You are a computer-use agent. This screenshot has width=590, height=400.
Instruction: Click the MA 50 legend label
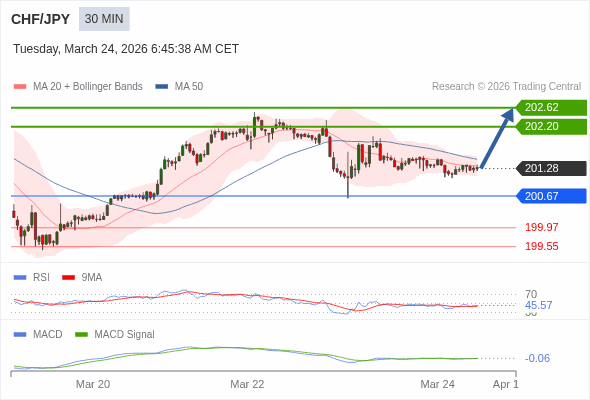point(189,87)
